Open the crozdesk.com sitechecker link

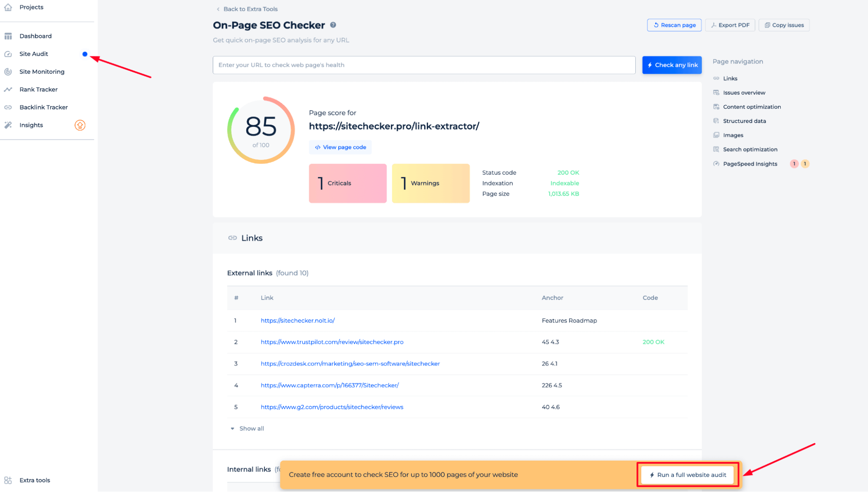pyautogui.click(x=350, y=364)
